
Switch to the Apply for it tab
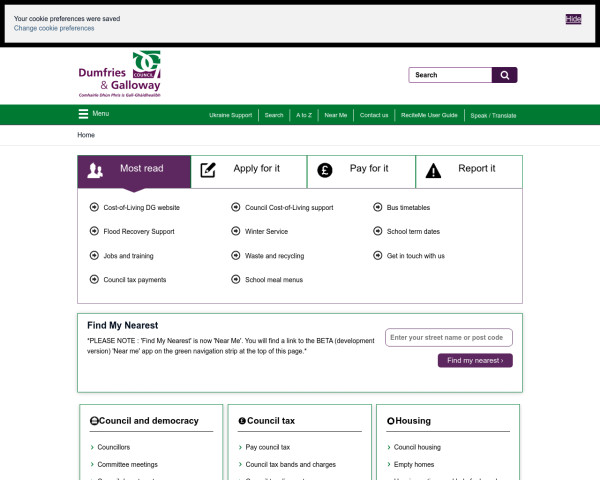pos(249,171)
